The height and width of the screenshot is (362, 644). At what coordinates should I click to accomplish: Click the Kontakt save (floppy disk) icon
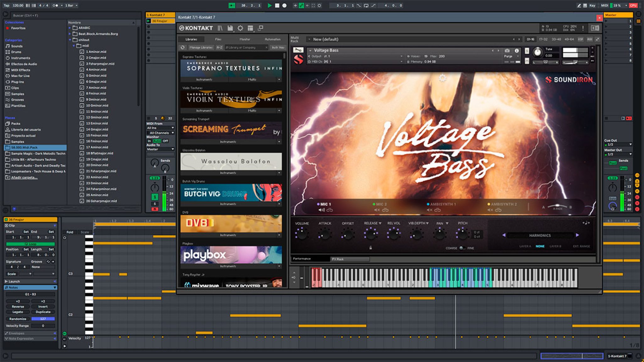[230, 28]
